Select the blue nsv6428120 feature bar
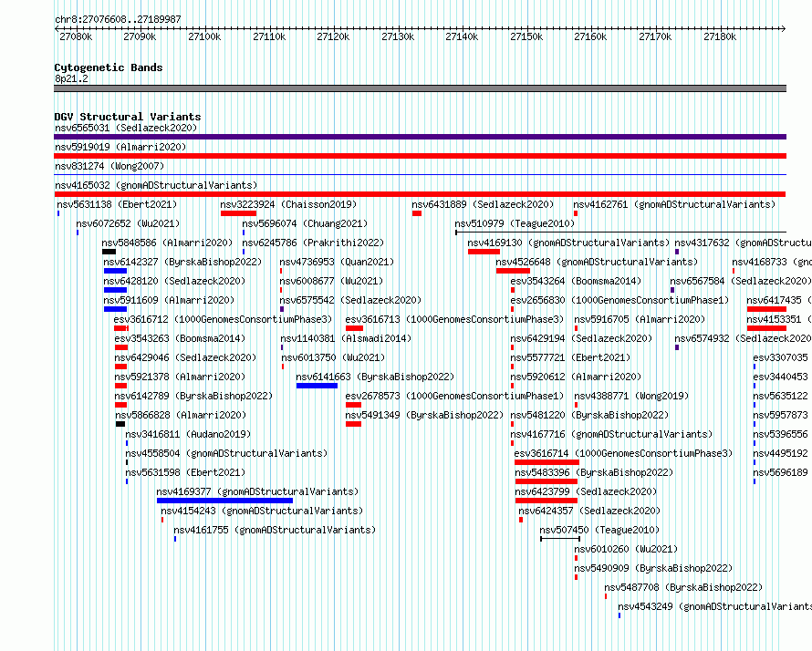This screenshot has height=651, width=812. pyautogui.click(x=115, y=290)
